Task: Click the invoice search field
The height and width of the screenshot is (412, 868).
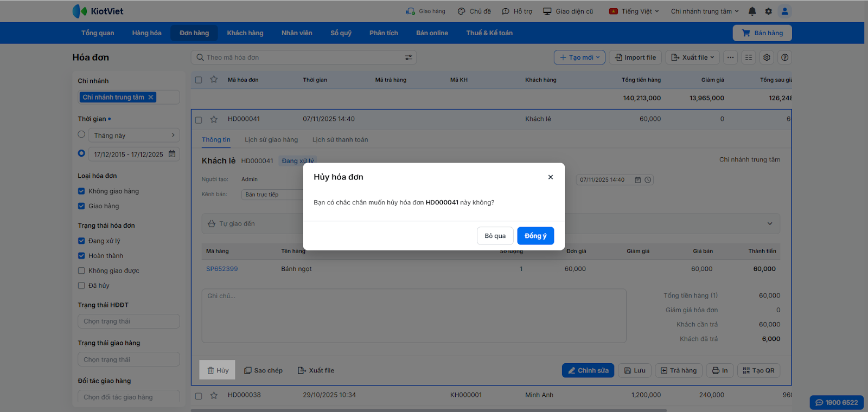Action: pyautogui.click(x=304, y=57)
